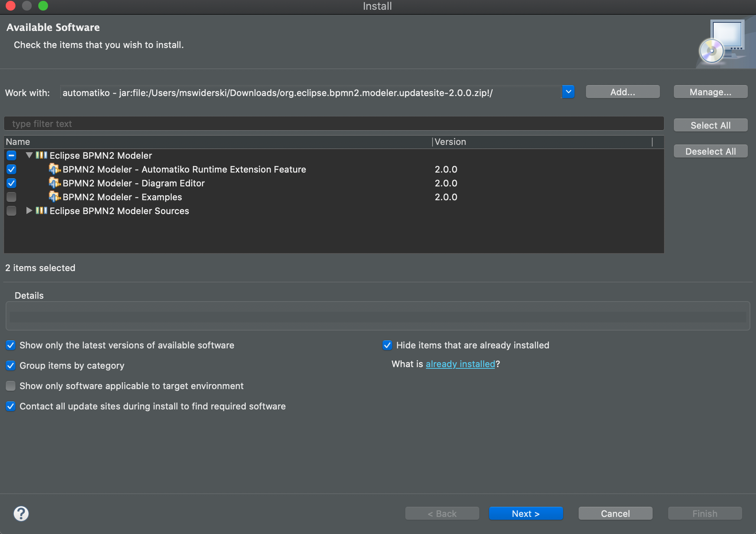Check the BPMN2 Modeler - Examples checkbox

coord(11,197)
